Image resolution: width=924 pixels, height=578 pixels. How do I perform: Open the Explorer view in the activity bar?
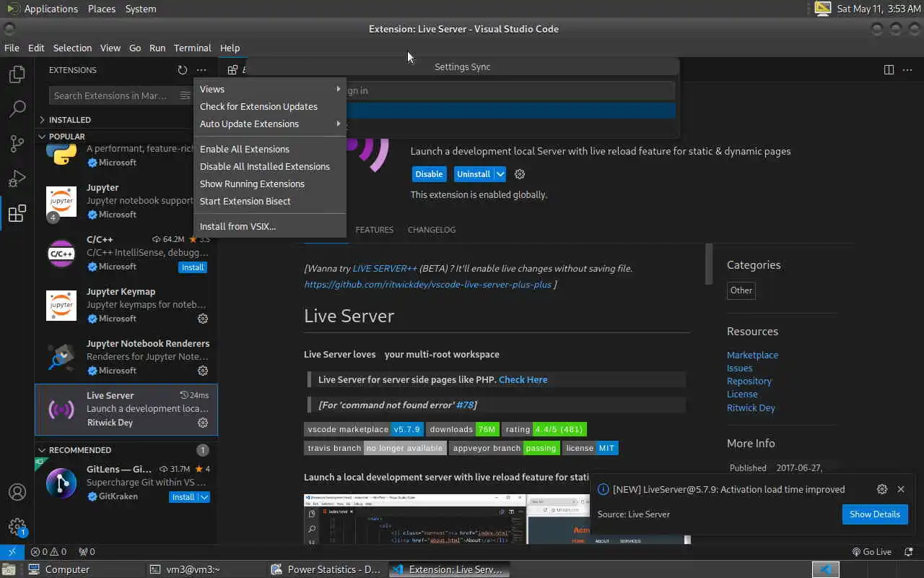[x=17, y=74]
